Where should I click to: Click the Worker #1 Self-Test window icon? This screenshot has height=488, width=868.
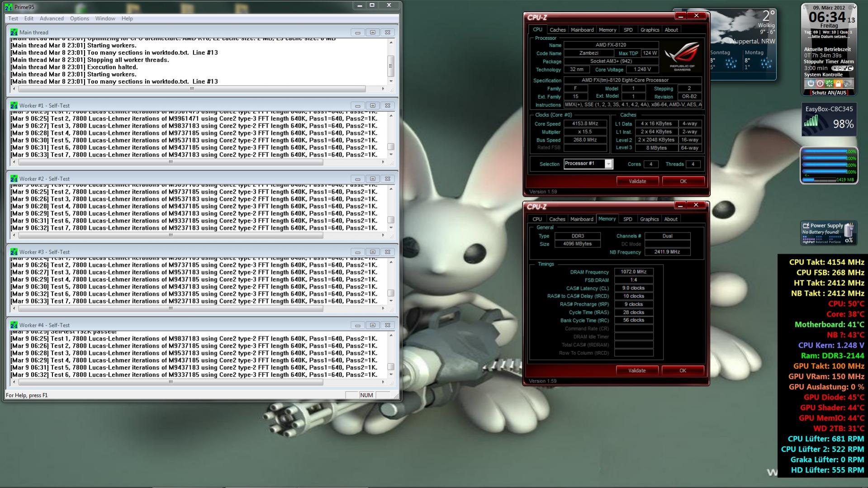(x=14, y=105)
